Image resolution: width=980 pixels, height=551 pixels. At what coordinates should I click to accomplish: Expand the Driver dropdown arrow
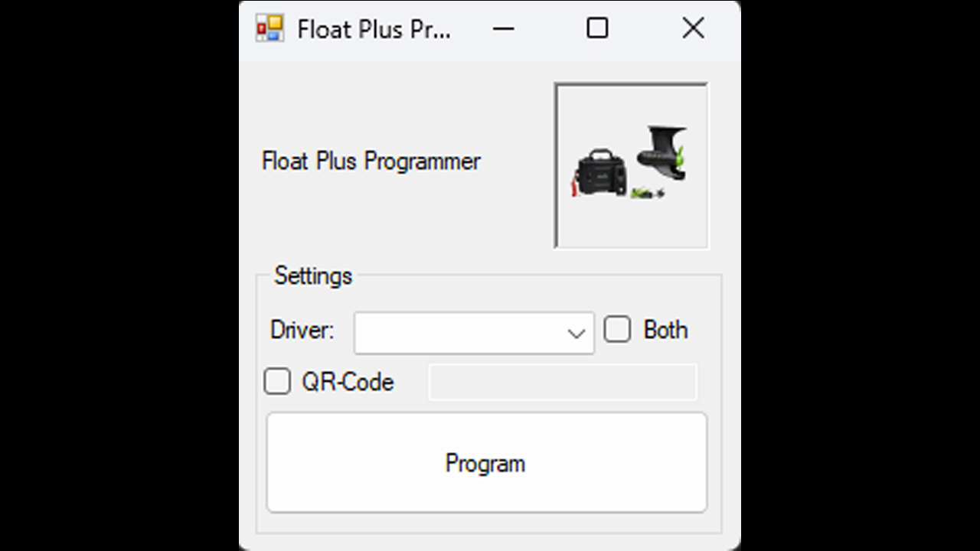[x=577, y=333]
